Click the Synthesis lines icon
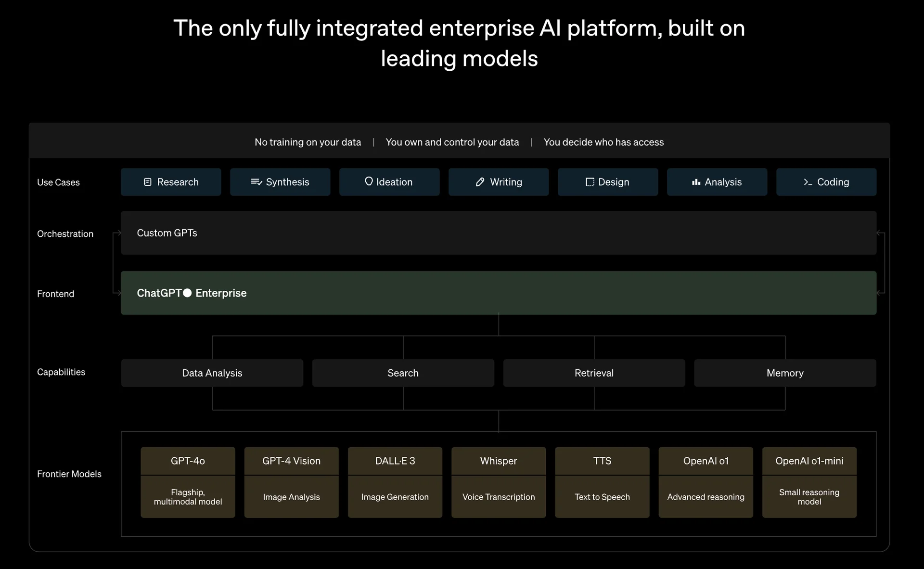 (x=255, y=182)
